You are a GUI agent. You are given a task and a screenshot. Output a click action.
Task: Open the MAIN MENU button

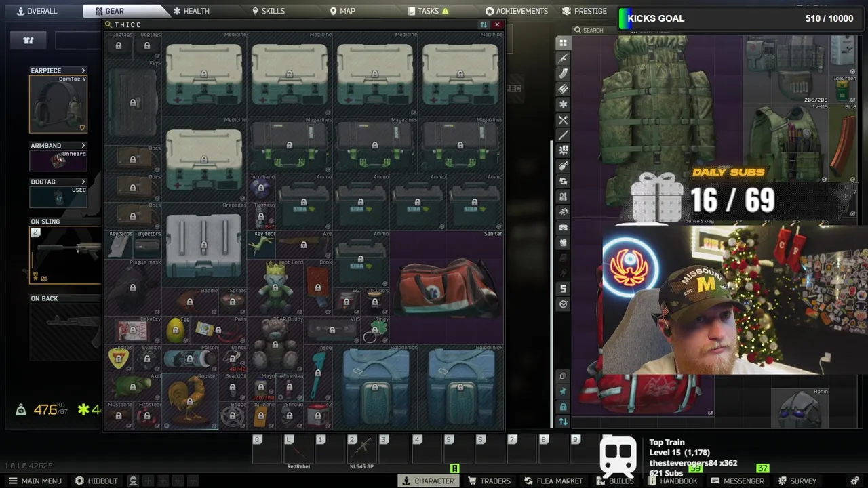(35, 481)
